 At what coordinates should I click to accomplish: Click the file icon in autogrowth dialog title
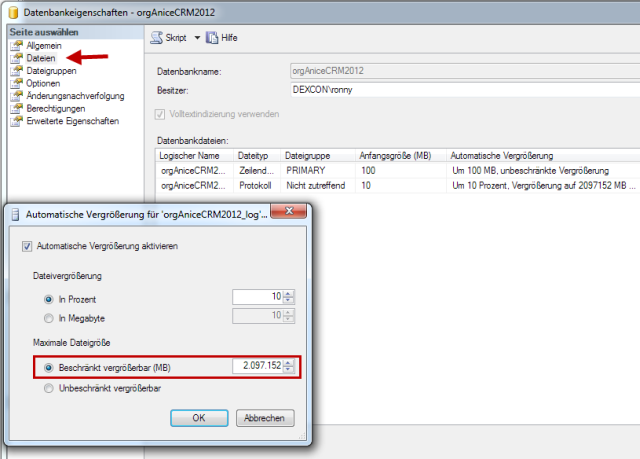[x=16, y=215]
